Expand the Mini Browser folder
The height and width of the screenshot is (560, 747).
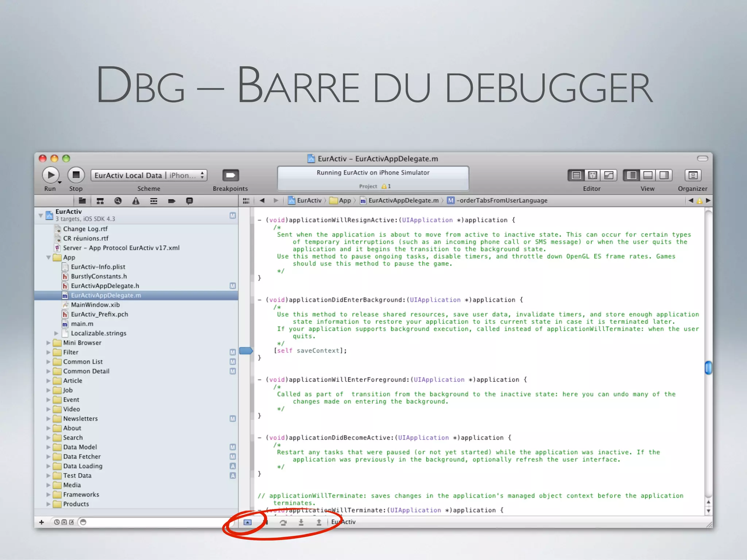pyautogui.click(x=48, y=343)
